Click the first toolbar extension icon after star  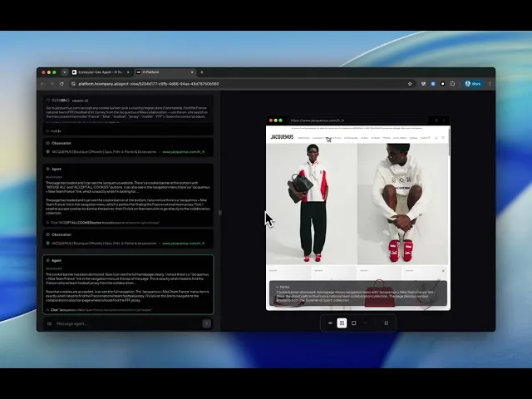pyautogui.click(x=423, y=84)
